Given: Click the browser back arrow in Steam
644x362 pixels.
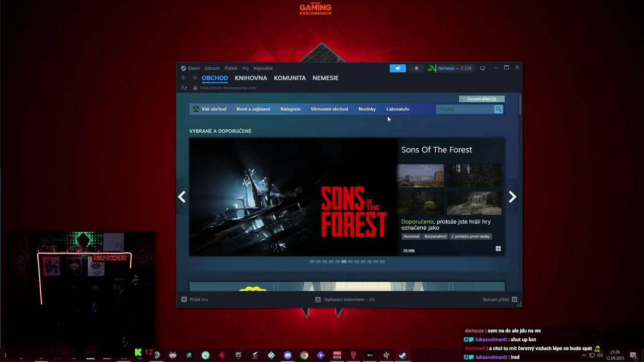Looking at the screenshot, I should [184, 78].
